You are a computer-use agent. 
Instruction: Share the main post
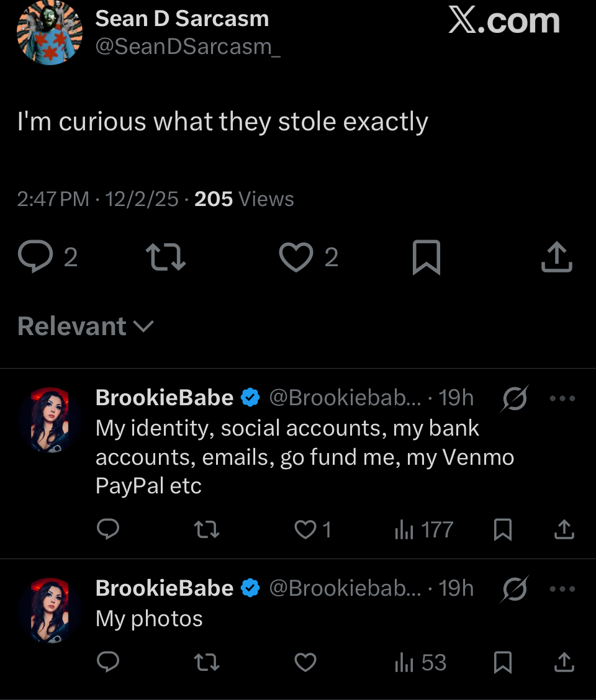tap(556, 257)
